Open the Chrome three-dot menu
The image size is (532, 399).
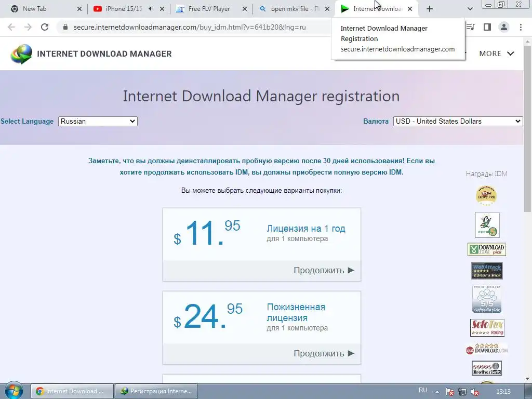[x=521, y=27]
